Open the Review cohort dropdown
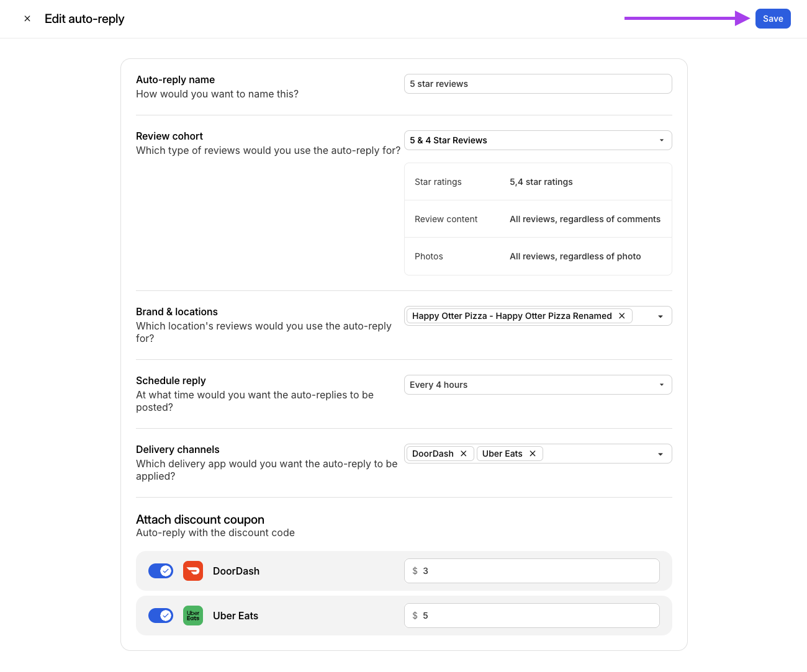 tap(538, 140)
